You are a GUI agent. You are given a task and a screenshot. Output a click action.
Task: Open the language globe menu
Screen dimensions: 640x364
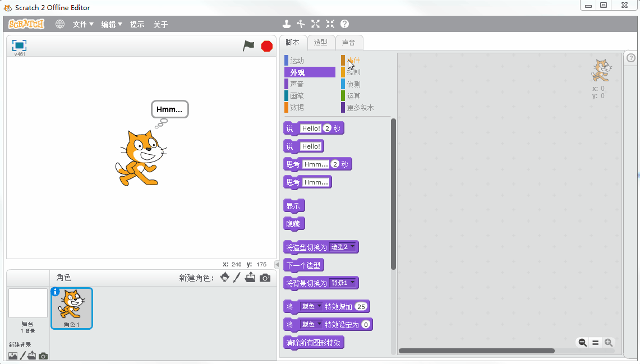click(60, 24)
